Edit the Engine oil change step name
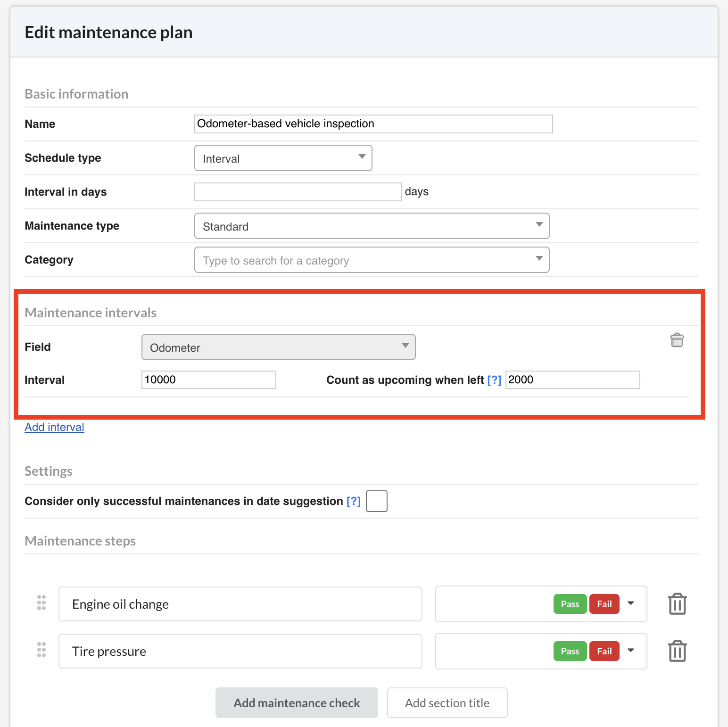Viewport: 728px width, 727px height. tap(240, 604)
